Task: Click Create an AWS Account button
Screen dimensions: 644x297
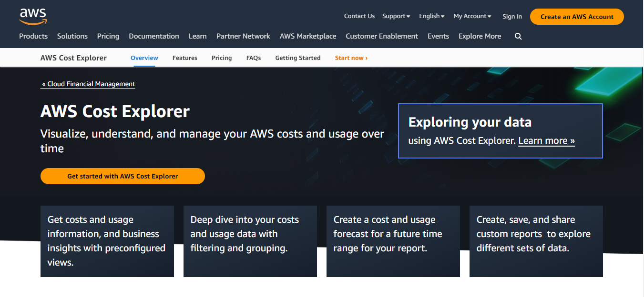Action: (576, 16)
